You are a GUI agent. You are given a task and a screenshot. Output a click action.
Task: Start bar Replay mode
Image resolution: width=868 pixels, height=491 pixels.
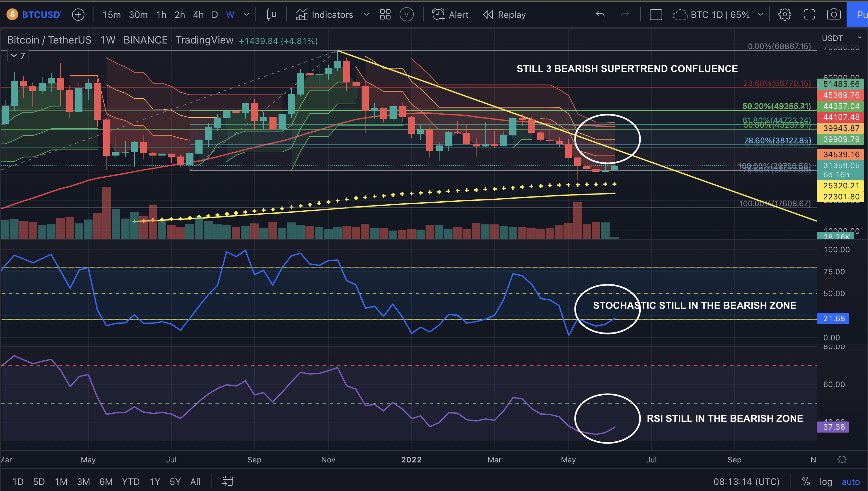pos(504,15)
